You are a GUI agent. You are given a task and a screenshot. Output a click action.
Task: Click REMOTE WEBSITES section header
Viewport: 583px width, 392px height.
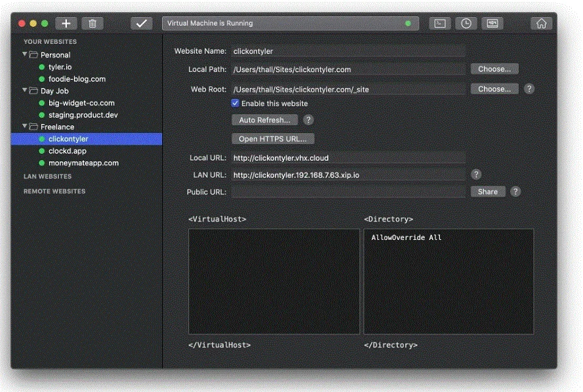tap(54, 191)
